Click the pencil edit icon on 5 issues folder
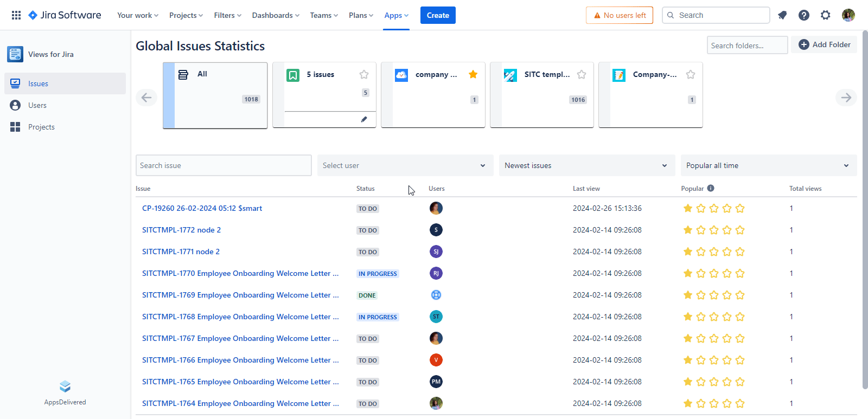Viewport: 868px width, 419px height. point(364,119)
